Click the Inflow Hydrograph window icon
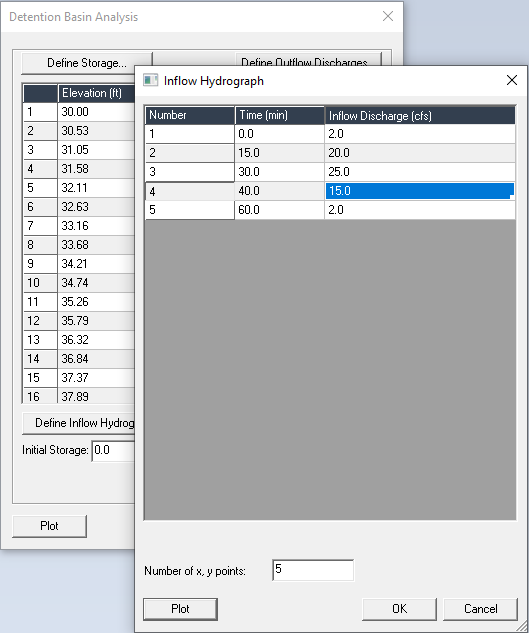This screenshot has height=633, width=529. [150, 80]
